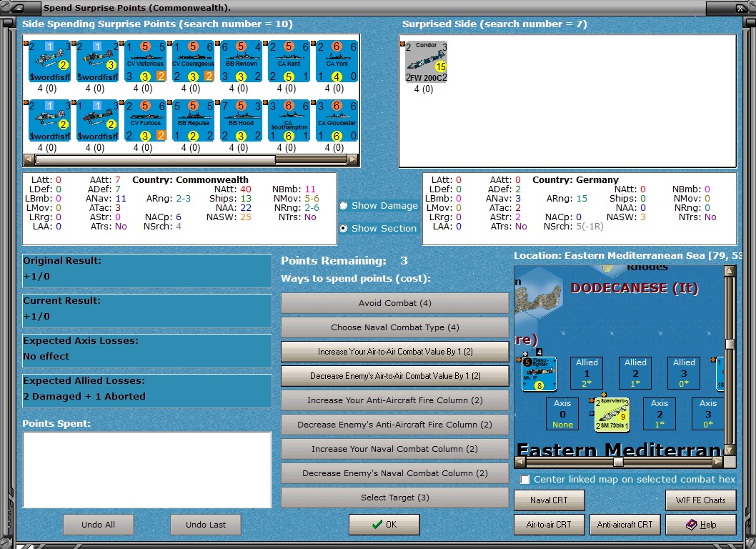Click the Condor FW 200C aircraft counter
Image resolution: width=756 pixels, height=549 pixels.
point(426,61)
